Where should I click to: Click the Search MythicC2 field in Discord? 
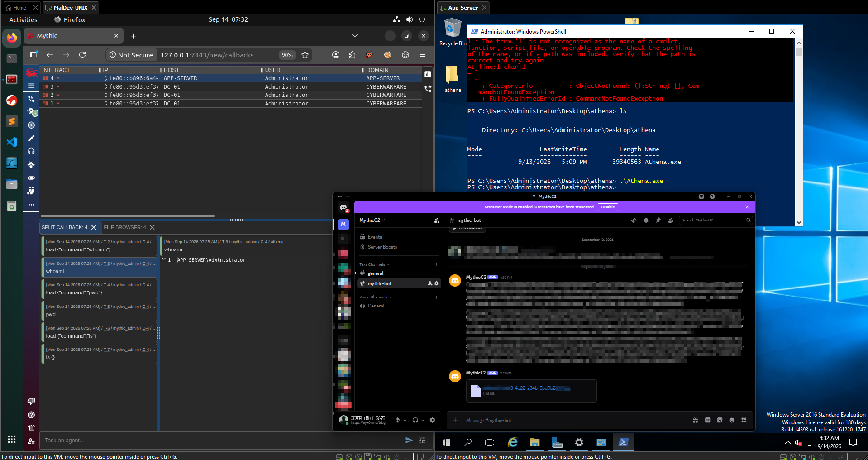coord(715,220)
